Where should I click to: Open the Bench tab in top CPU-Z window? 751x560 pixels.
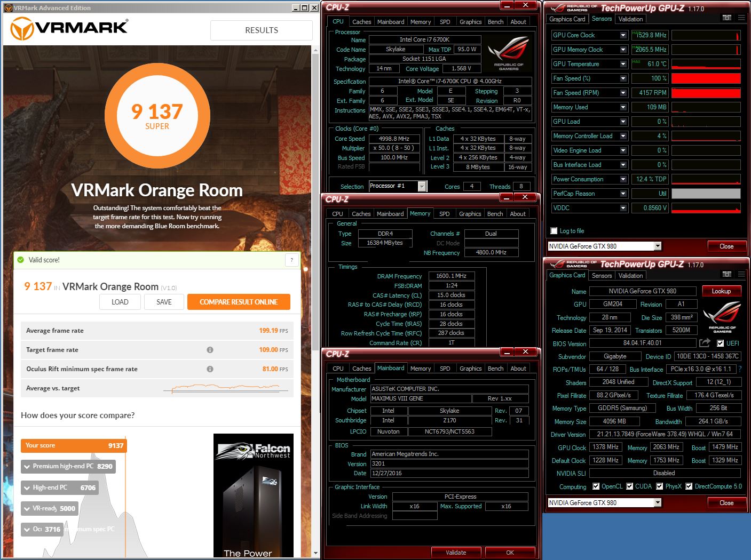coord(495,22)
